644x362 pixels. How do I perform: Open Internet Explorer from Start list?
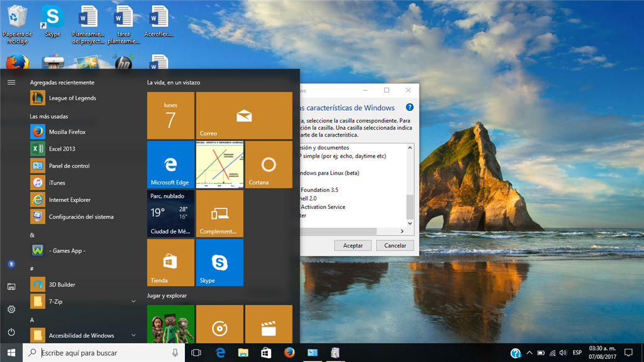click(x=82, y=200)
